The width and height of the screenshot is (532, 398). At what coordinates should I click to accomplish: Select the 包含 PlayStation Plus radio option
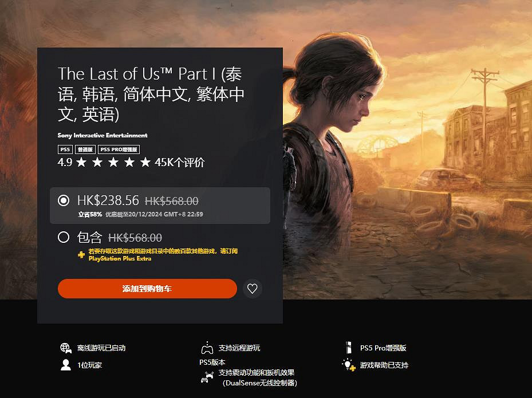[x=64, y=237]
